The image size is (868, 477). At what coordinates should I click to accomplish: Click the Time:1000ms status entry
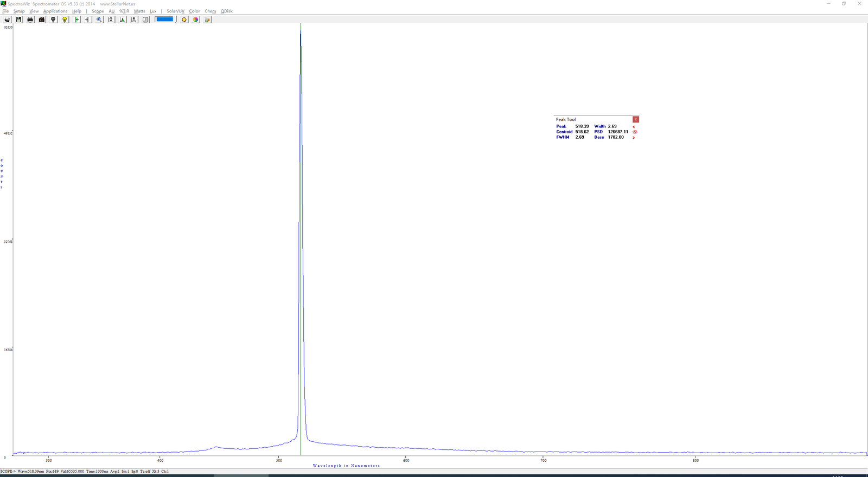97,472
